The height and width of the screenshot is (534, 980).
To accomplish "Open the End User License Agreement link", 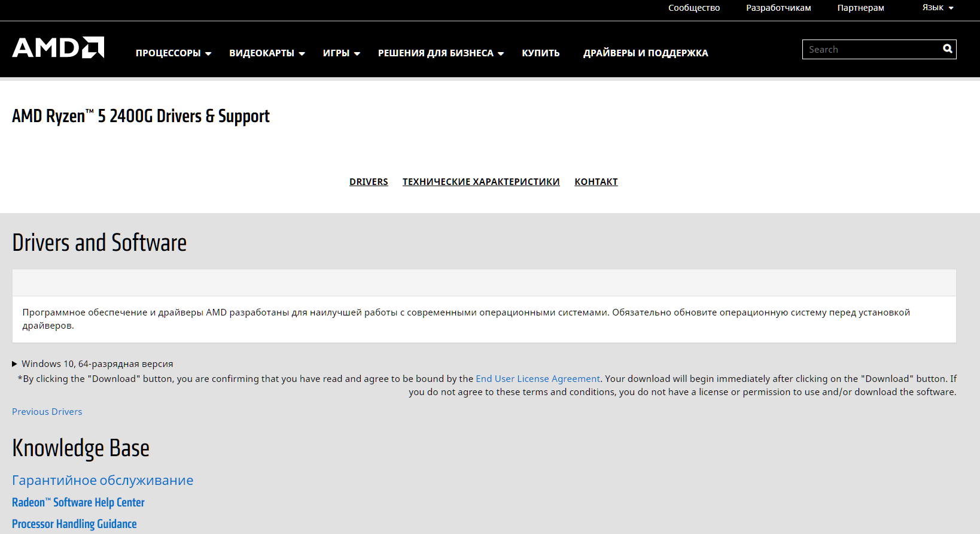I will tap(538, 379).
